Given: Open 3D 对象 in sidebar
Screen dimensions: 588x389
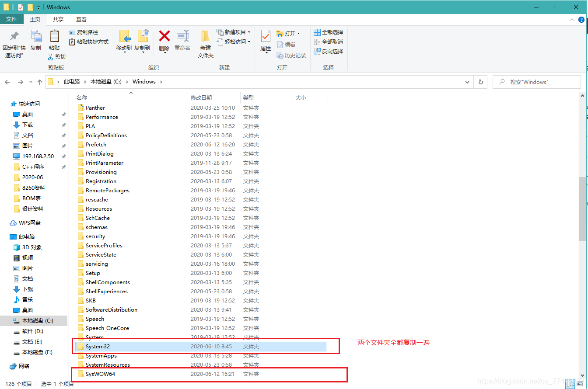Looking at the screenshot, I should coord(32,247).
